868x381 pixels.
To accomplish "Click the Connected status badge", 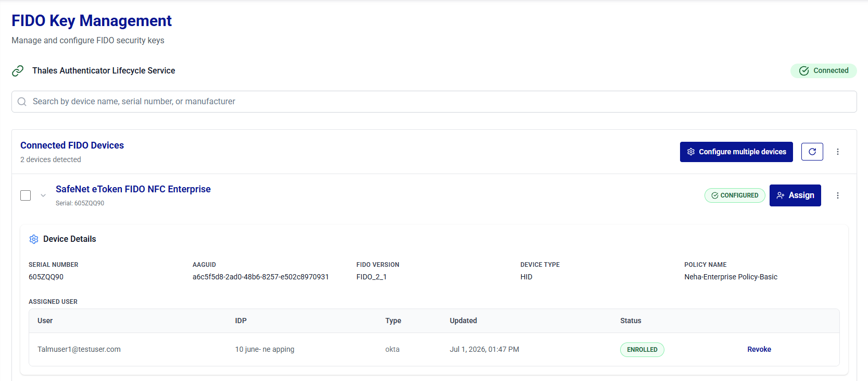I will click(x=823, y=71).
